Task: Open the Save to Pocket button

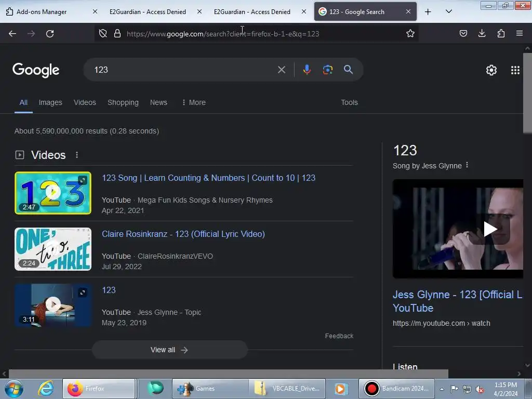Action: pos(463,33)
